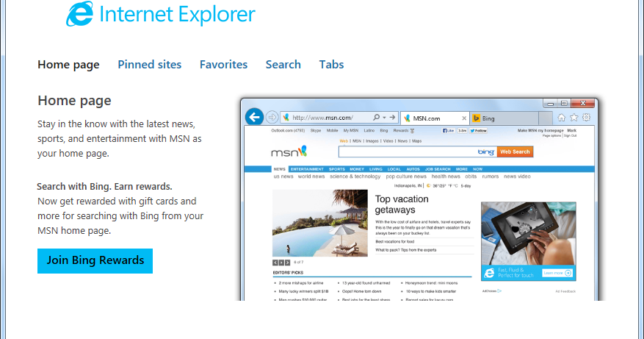Viewport: 644px width, 339px height.
Task: Click the Join Bing Rewards button
Action: click(x=95, y=261)
